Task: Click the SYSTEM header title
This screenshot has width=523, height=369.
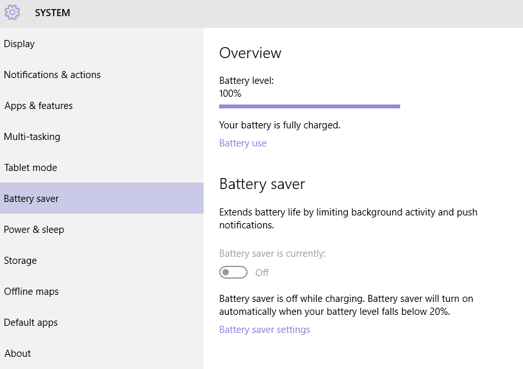Action: coord(52,13)
